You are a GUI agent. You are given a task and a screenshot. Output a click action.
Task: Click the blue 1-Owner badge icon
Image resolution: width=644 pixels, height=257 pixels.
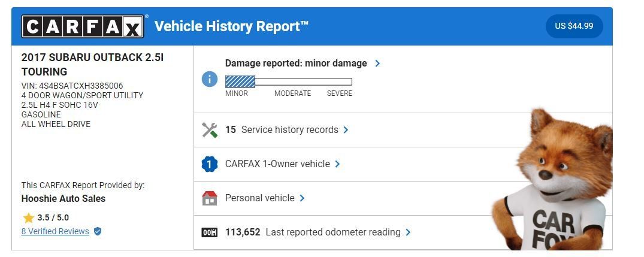210,164
